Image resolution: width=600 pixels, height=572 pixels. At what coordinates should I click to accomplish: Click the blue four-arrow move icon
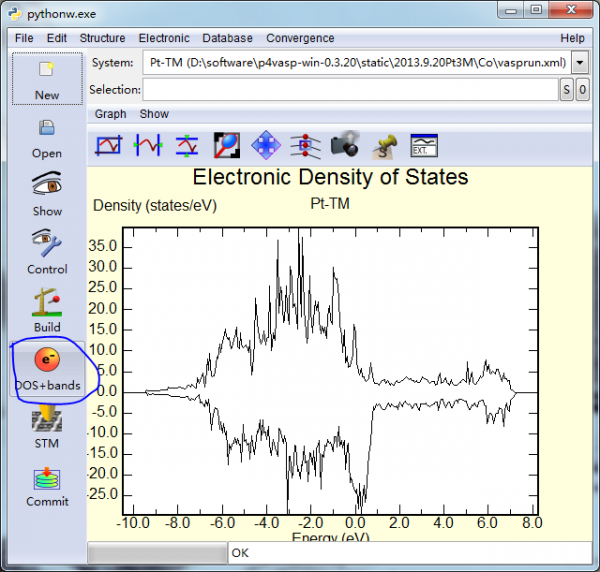click(265, 145)
